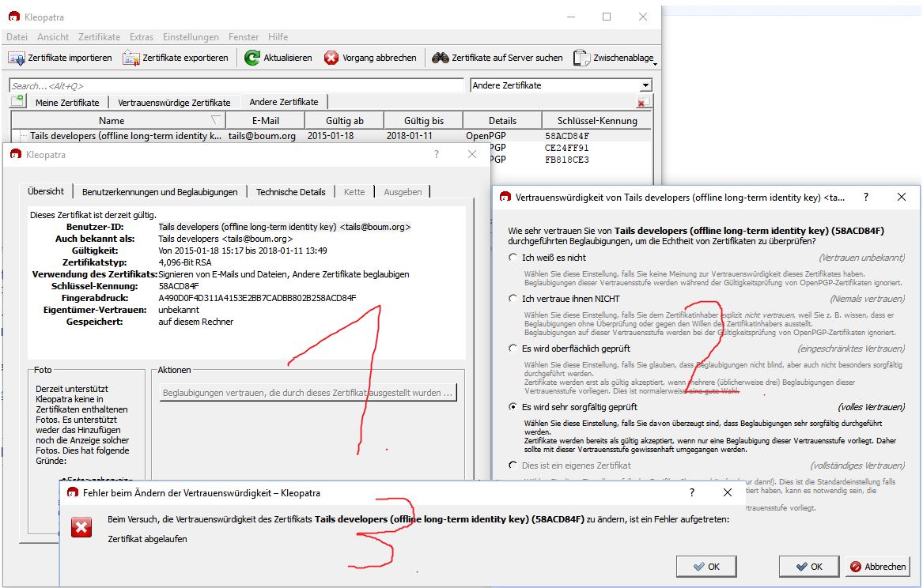Viewport: 923px width, 588px height.
Task: Open the Extras menu
Action: coord(142,36)
